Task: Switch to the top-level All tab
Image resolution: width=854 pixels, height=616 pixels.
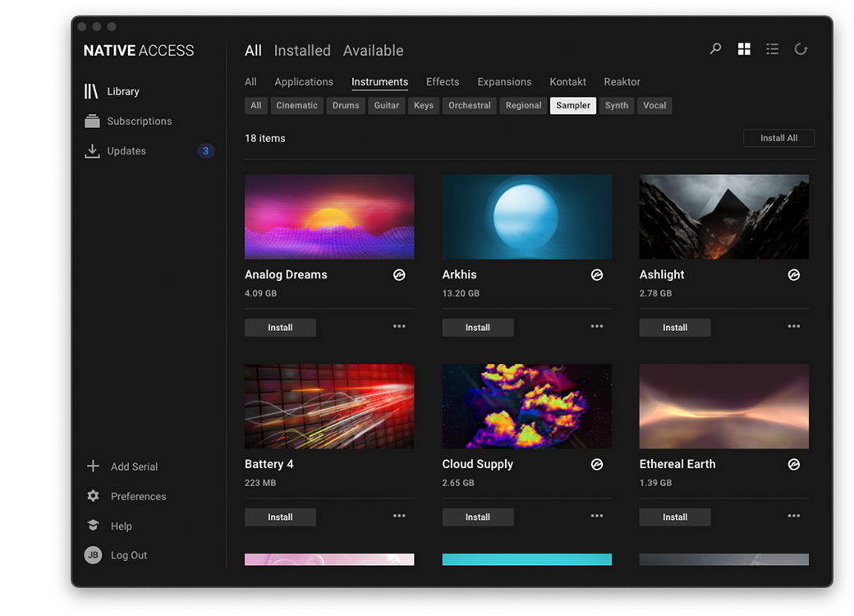Action: pos(253,51)
